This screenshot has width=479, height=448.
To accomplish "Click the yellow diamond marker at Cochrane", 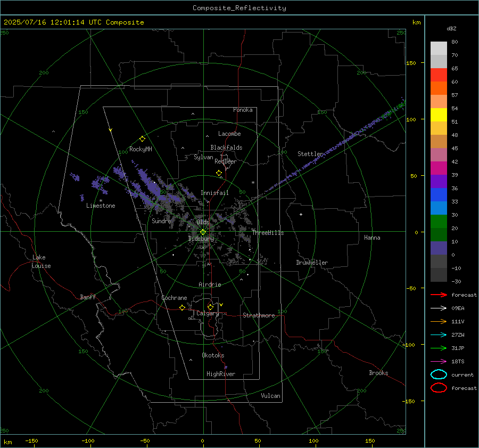I will [x=183, y=307].
